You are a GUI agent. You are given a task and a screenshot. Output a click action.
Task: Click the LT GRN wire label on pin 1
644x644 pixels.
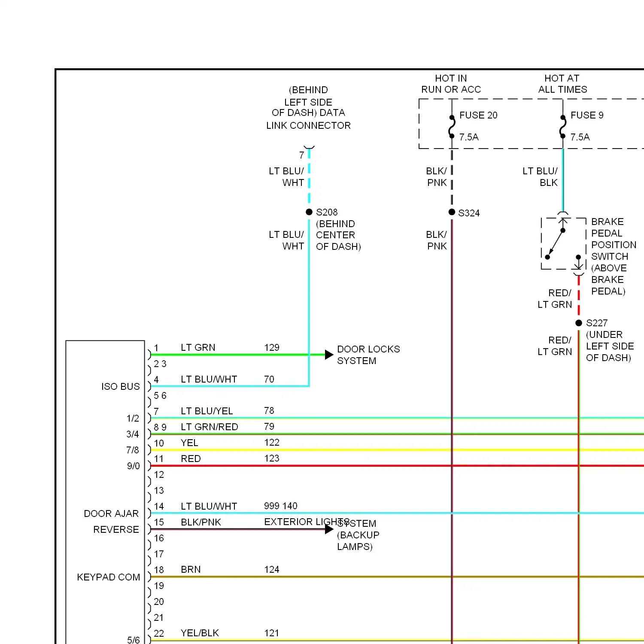pos(198,347)
